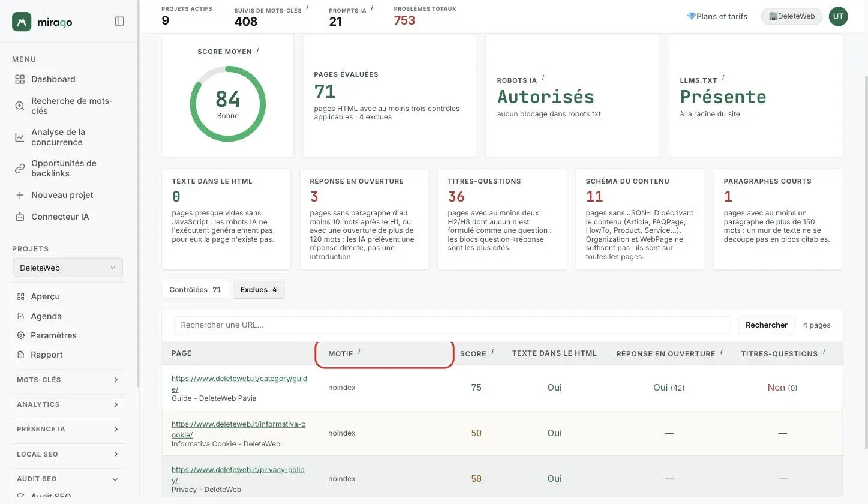Click info icon in SCORE column header
This screenshot has height=504, width=868.
[492, 352]
